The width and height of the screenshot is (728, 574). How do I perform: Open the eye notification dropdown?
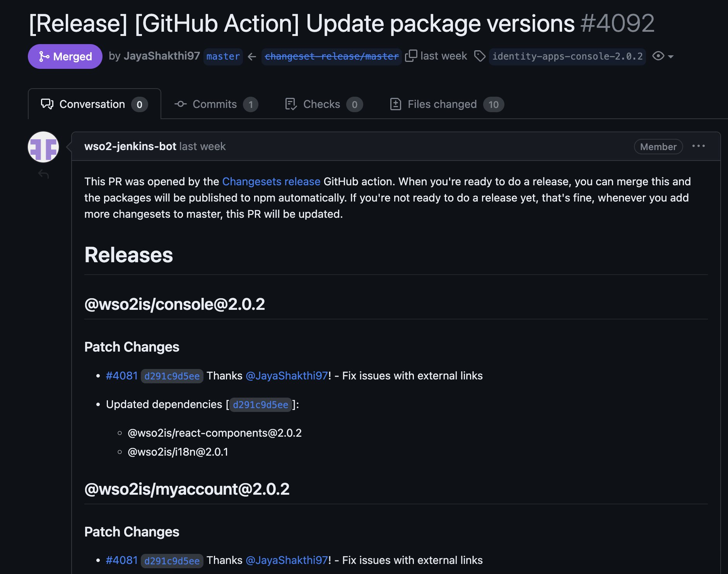click(x=663, y=56)
